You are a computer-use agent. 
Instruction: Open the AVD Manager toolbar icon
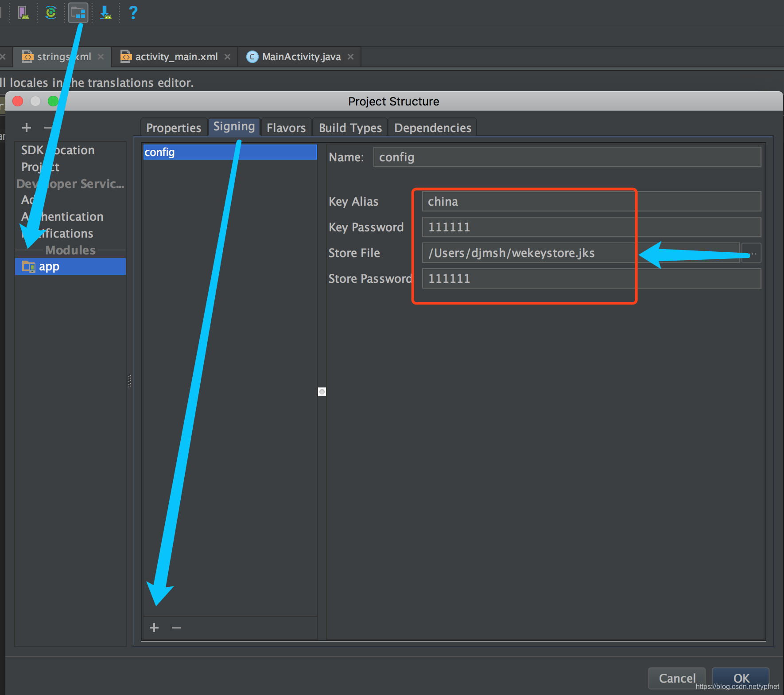23,12
